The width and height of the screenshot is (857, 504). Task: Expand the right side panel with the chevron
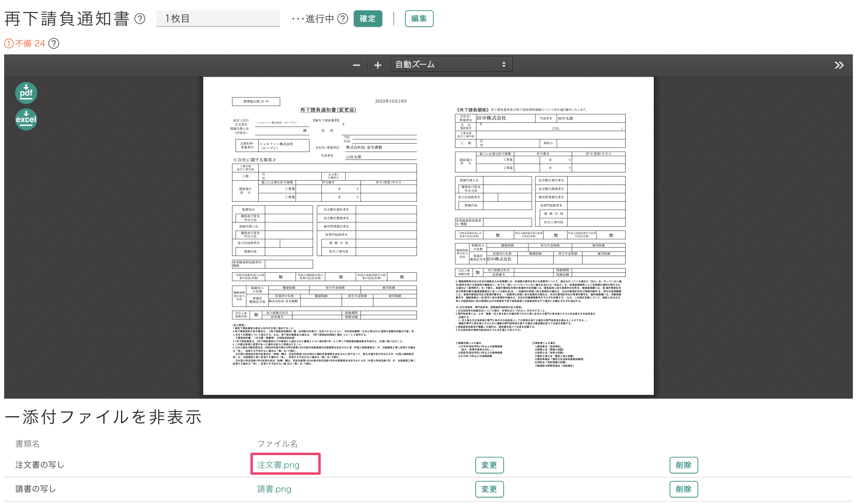pos(839,65)
